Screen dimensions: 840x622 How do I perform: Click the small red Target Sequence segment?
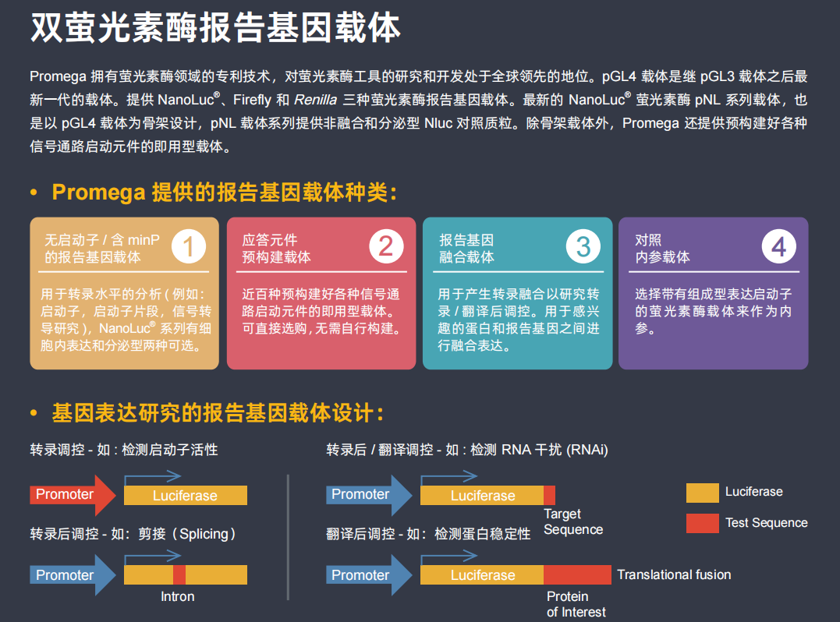click(550, 495)
